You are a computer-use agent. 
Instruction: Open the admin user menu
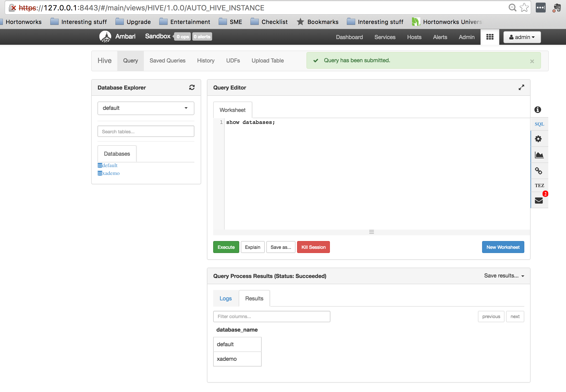pyautogui.click(x=522, y=37)
